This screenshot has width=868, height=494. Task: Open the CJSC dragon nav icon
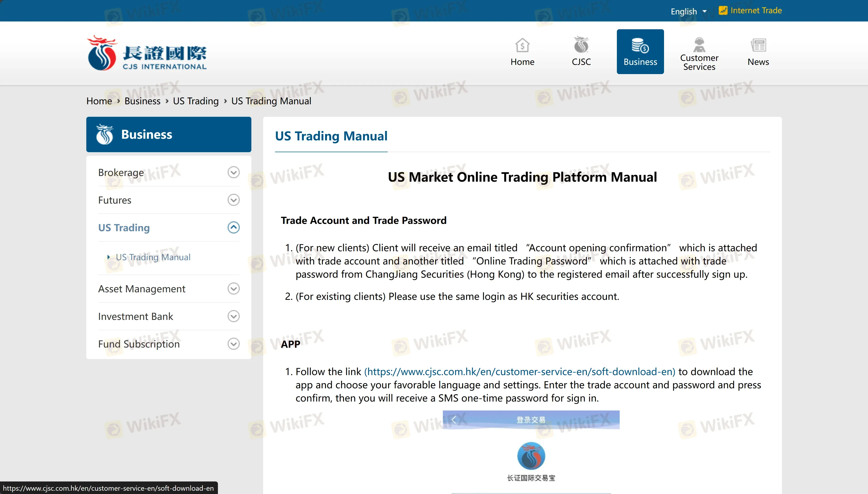tap(581, 45)
